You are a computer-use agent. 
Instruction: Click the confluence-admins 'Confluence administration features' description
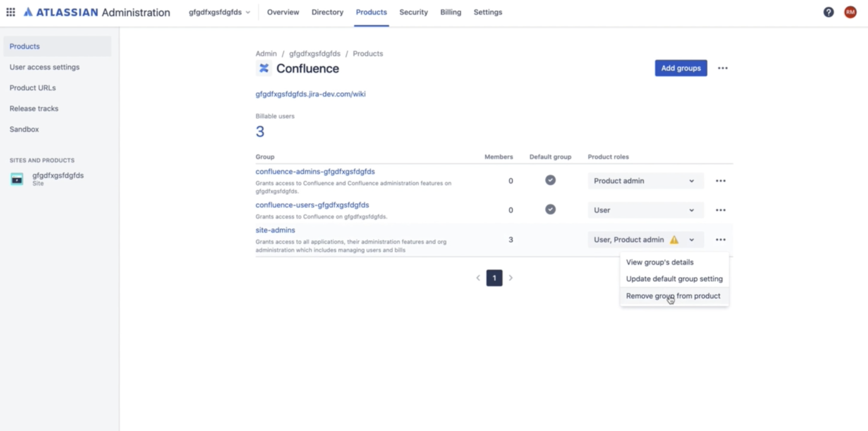click(x=354, y=187)
